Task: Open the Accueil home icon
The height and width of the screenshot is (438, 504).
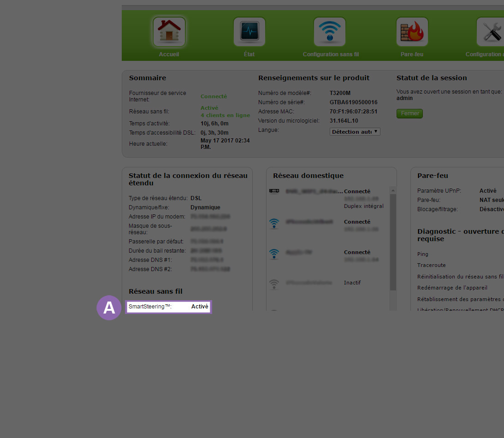Action: coord(169,32)
